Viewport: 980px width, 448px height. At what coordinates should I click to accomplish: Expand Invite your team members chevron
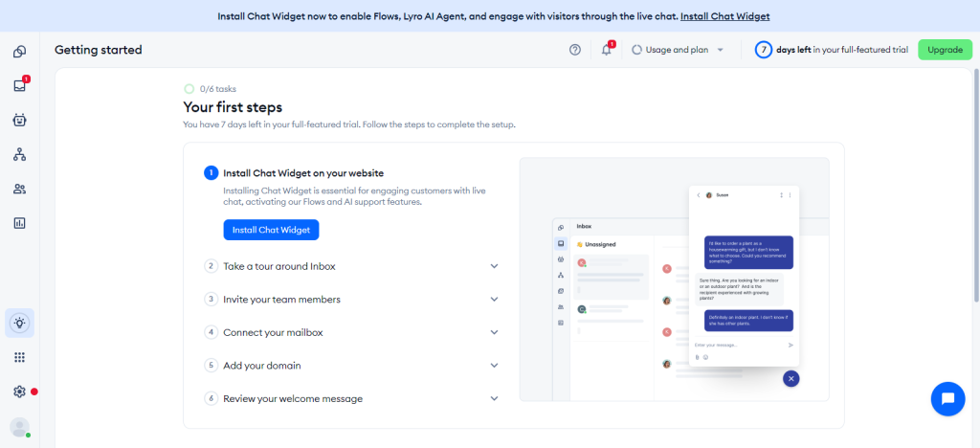495,300
